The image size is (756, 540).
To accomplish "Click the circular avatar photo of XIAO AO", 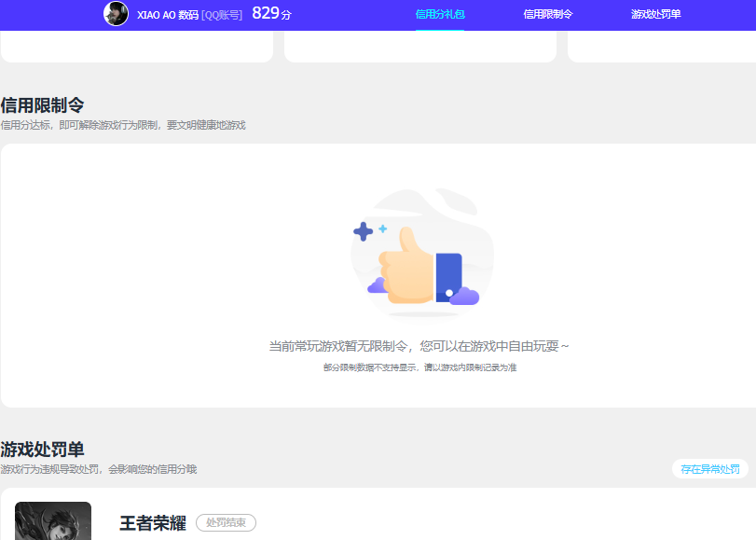I will pos(116,14).
